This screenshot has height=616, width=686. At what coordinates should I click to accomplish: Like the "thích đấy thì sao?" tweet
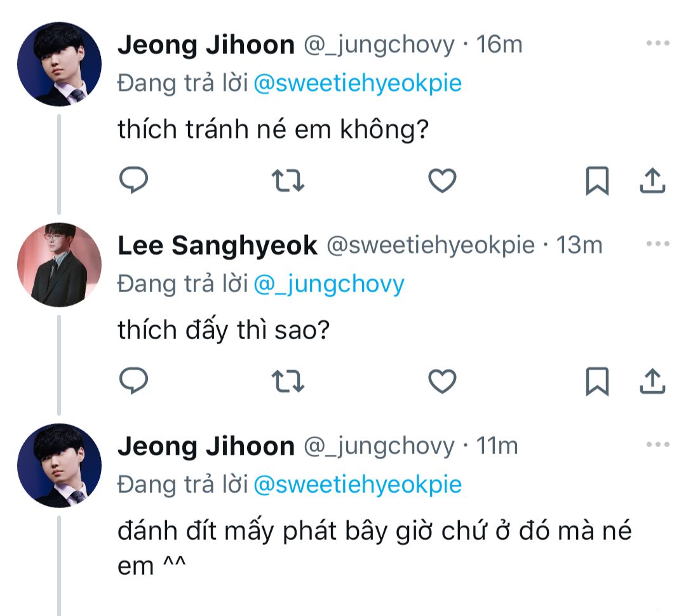click(442, 381)
